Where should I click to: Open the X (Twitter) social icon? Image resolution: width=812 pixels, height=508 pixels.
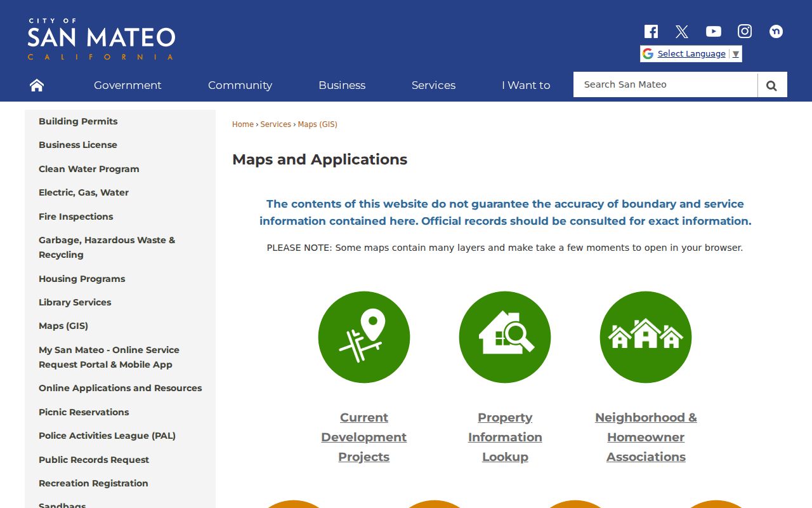point(682,31)
